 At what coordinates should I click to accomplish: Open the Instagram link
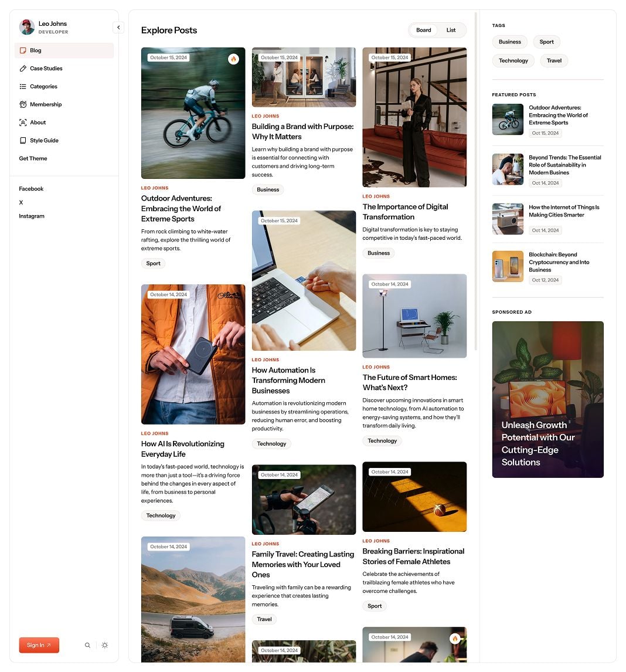tap(32, 216)
